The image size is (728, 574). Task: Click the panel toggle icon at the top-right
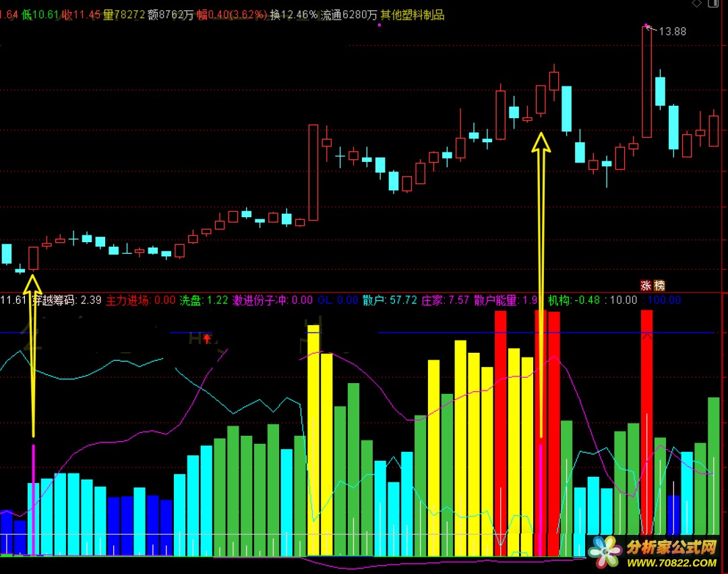pos(713,3)
